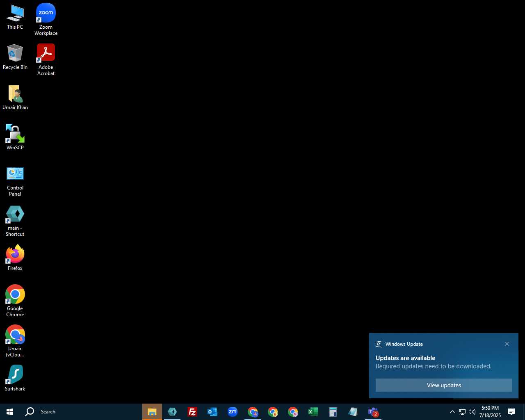
Task: Select the WinSCP desktop shortcut
Action: pyautogui.click(x=15, y=137)
